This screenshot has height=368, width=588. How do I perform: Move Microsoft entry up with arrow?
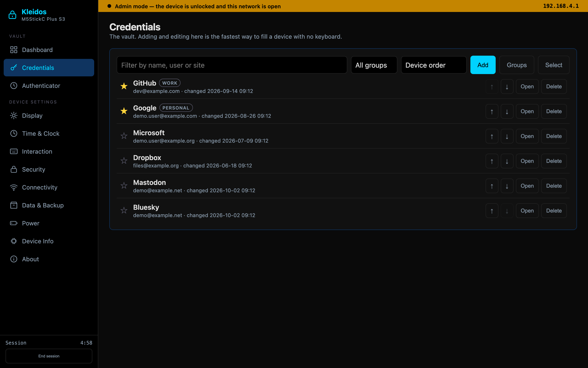click(x=492, y=136)
